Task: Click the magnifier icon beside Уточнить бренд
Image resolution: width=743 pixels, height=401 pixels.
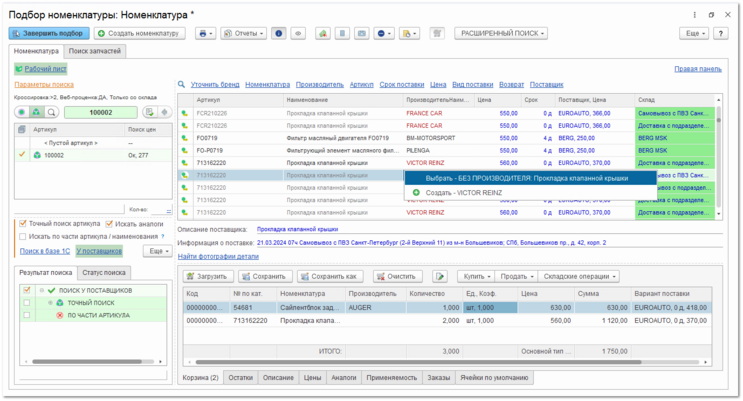Action: coord(181,84)
